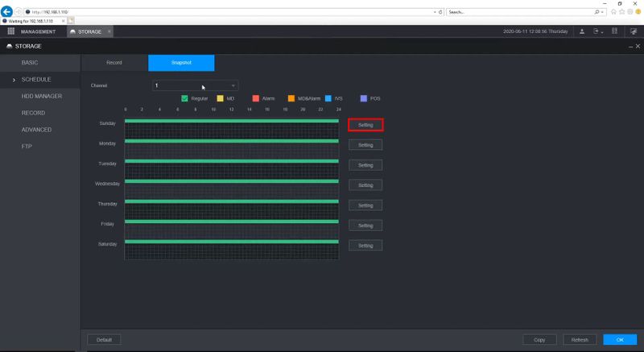644x352 pixels.
Task: Click the browser back arrow button
Action: pos(6,11)
